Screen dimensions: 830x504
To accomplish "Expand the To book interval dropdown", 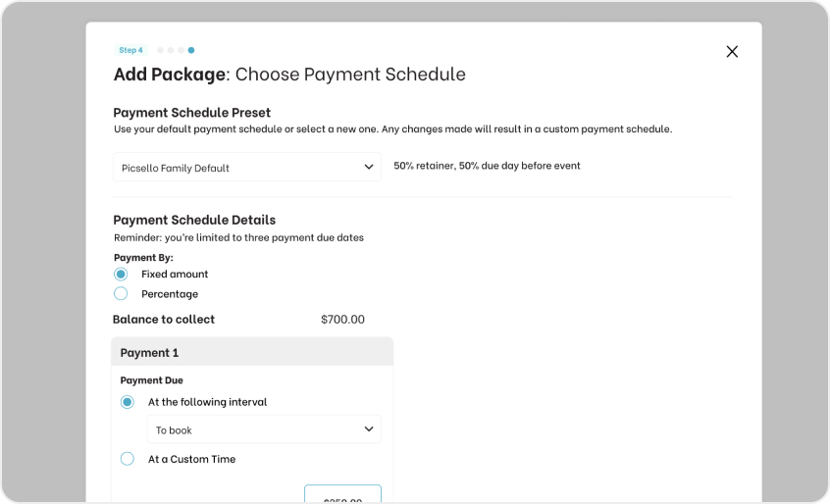I will click(x=263, y=429).
